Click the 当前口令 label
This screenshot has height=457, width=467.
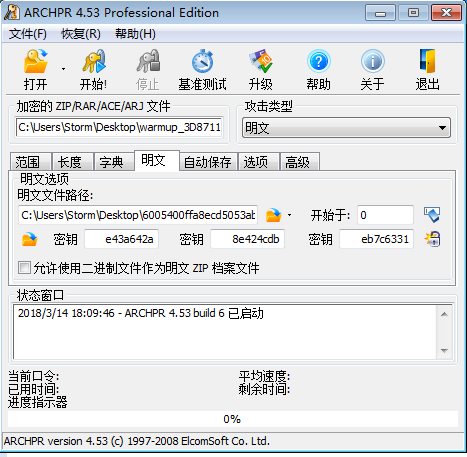(34, 376)
